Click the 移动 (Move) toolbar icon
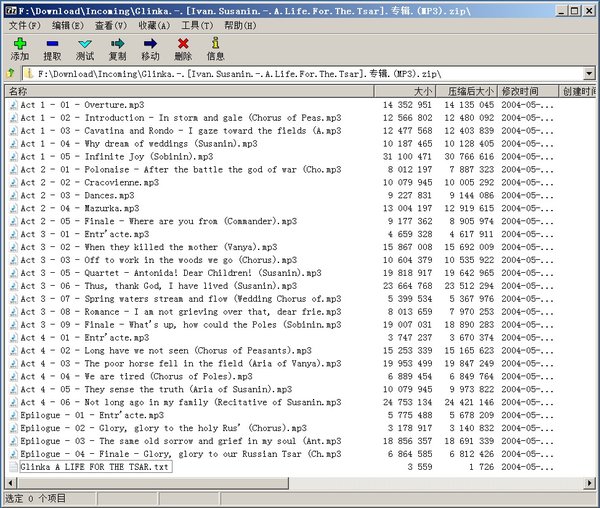 click(x=150, y=45)
